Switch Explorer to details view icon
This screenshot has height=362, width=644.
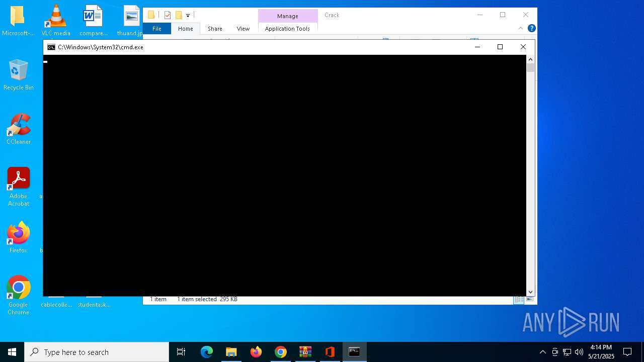[x=519, y=299]
